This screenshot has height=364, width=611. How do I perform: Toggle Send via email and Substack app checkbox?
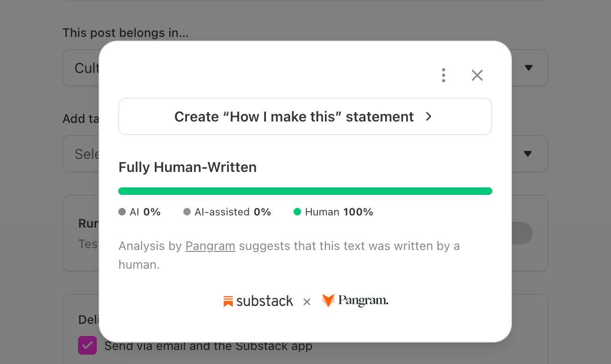tap(87, 346)
